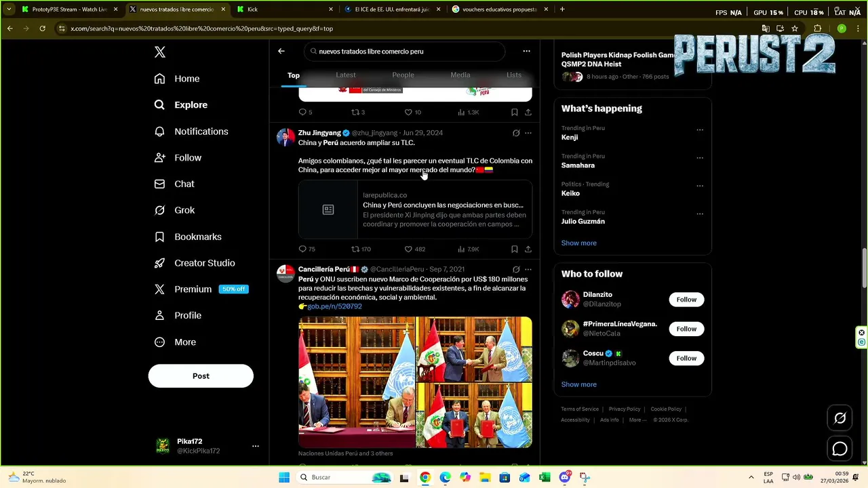Open options for Kenji trend

coord(700,130)
